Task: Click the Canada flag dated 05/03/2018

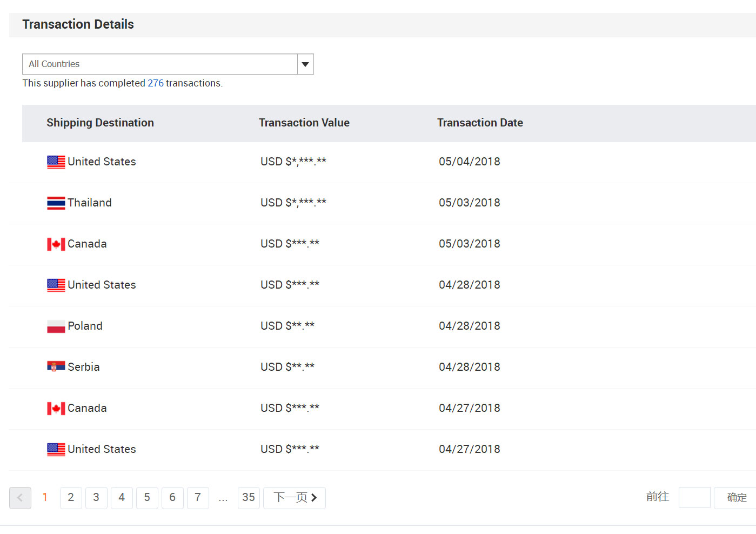Action: (x=56, y=244)
